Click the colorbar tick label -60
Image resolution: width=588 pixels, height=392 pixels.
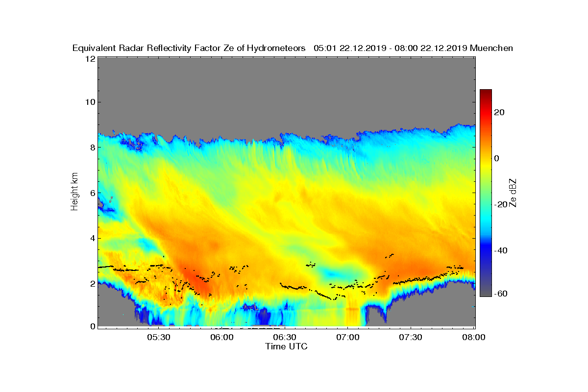click(501, 294)
